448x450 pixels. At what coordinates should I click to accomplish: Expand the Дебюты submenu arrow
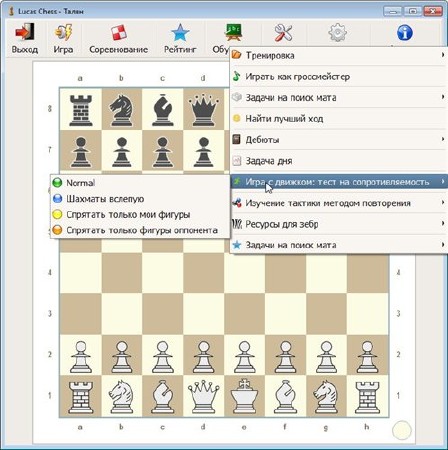(x=443, y=139)
